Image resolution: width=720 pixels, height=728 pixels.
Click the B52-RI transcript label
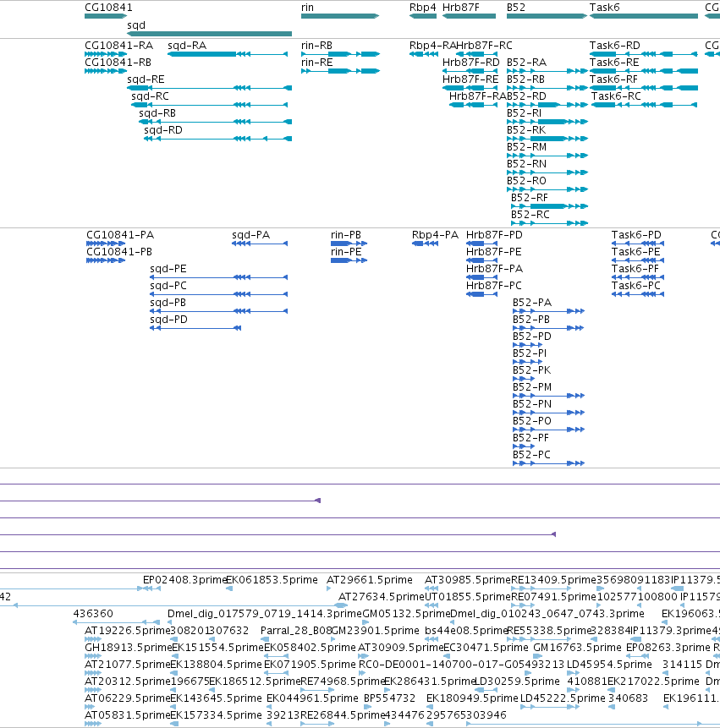point(525,112)
